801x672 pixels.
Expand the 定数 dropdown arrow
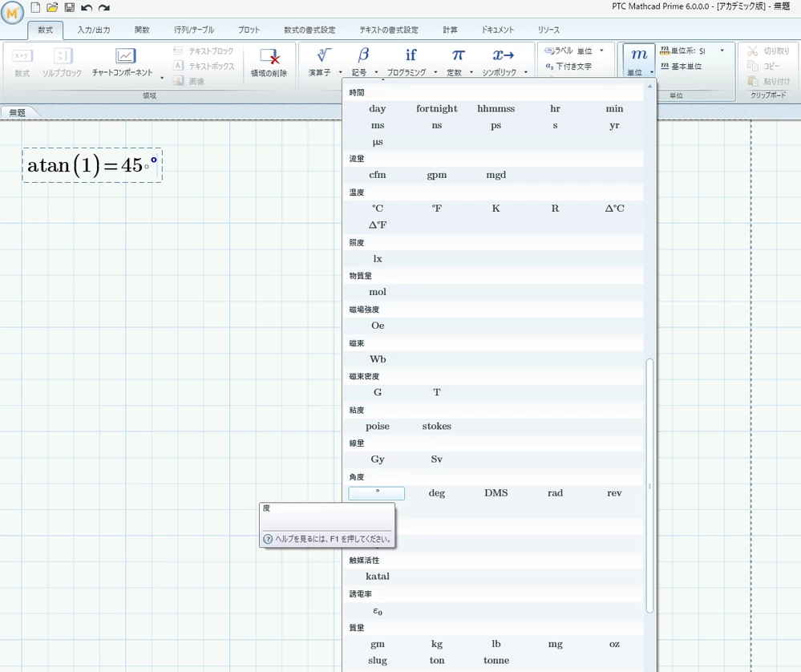click(471, 72)
